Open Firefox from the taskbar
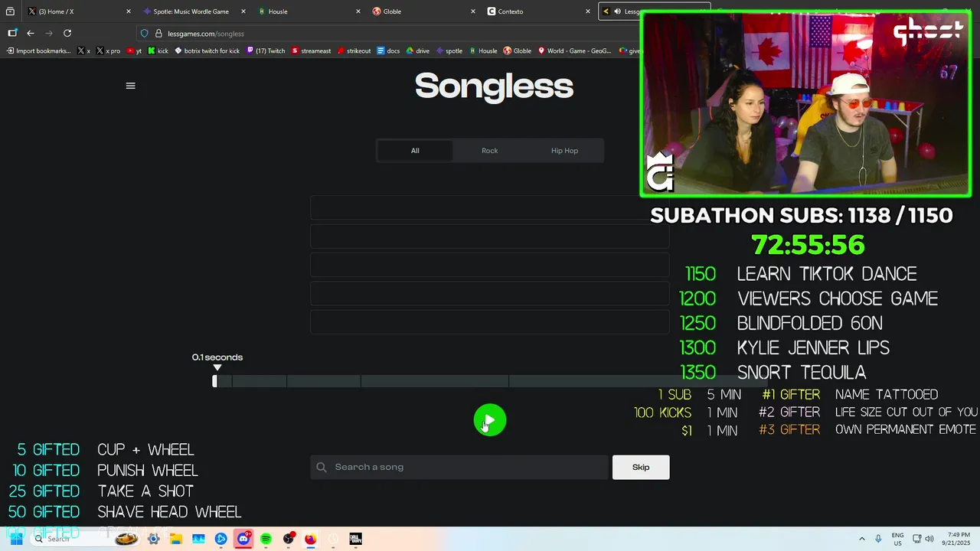 pyautogui.click(x=310, y=539)
